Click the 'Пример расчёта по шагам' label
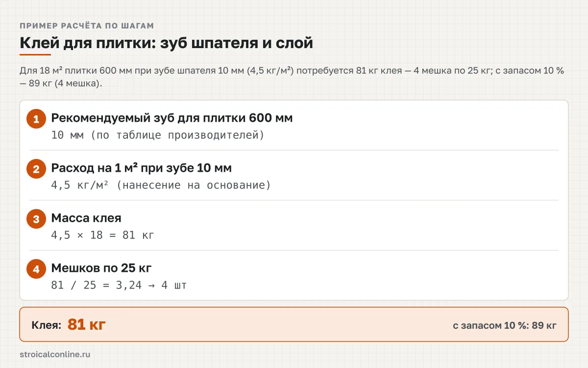588x368 pixels. tap(87, 26)
